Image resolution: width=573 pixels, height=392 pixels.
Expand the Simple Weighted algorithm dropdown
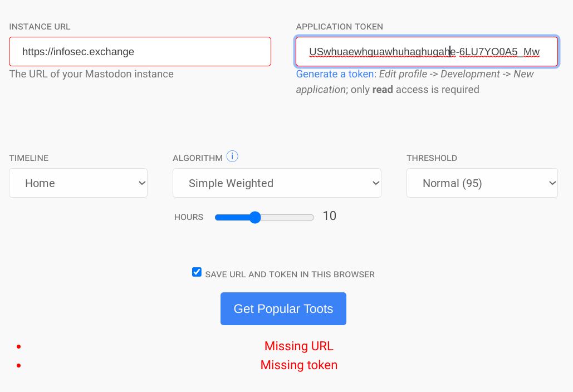[x=277, y=183]
